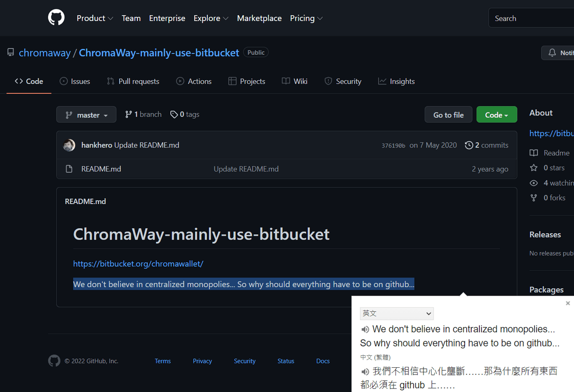Viewport: 574px width, 392px height.
Task: Open the 1 branch link
Action: coord(143,114)
